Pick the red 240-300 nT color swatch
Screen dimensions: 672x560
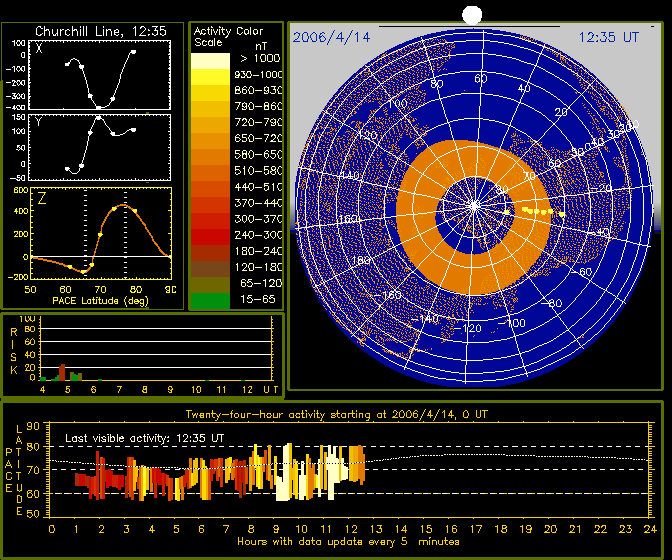click(x=210, y=237)
